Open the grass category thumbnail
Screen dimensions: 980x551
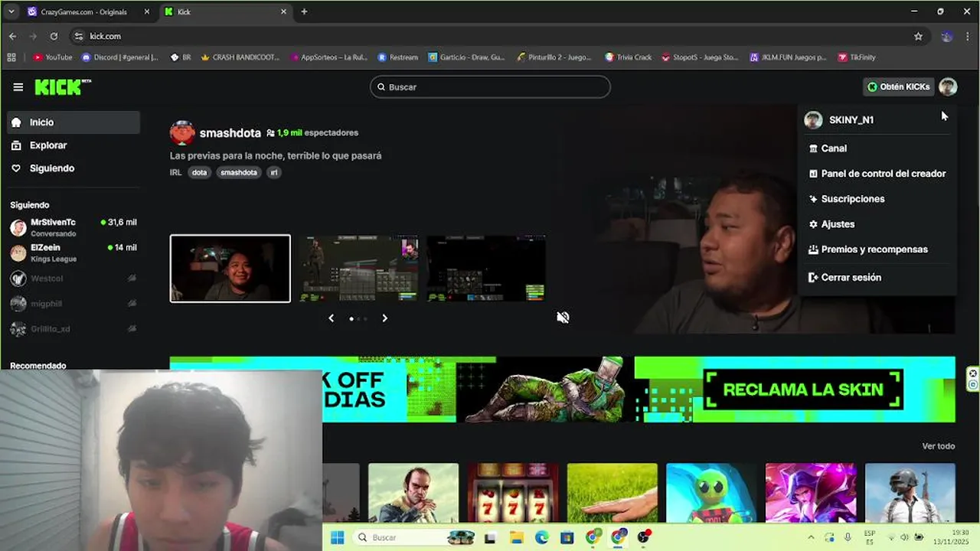tap(612, 494)
